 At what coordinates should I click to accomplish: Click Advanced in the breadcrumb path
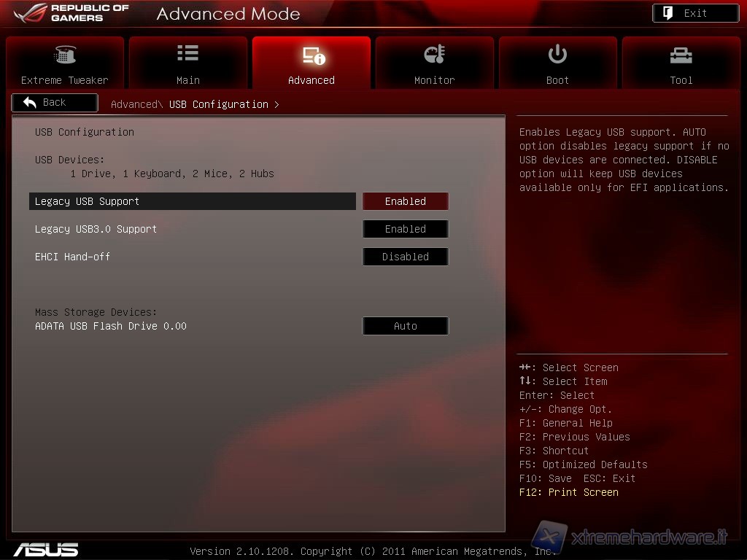pos(133,104)
